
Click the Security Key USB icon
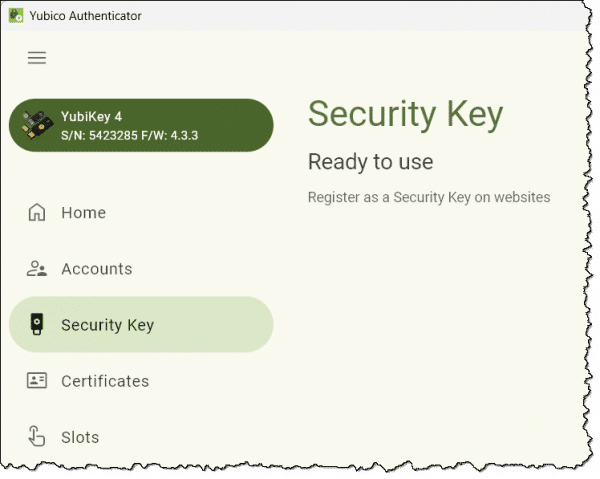click(x=37, y=324)
